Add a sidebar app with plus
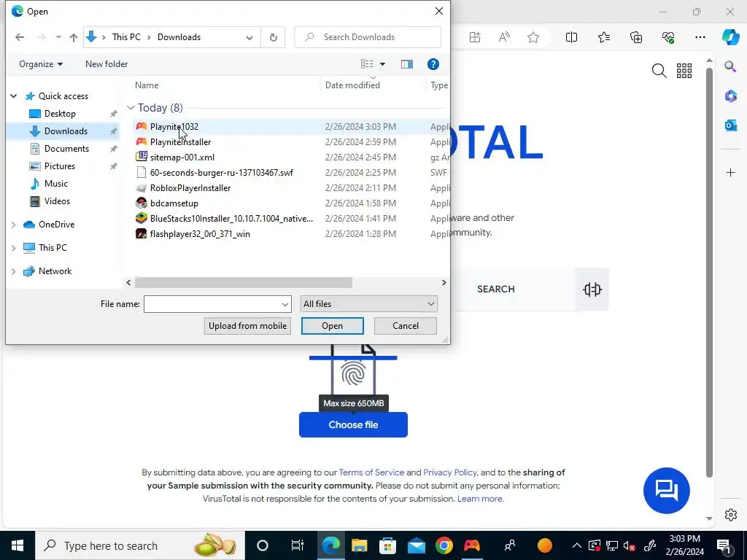The width and height of the screenshot is (747, 560). pyautogui.click(x=731, y=172)
